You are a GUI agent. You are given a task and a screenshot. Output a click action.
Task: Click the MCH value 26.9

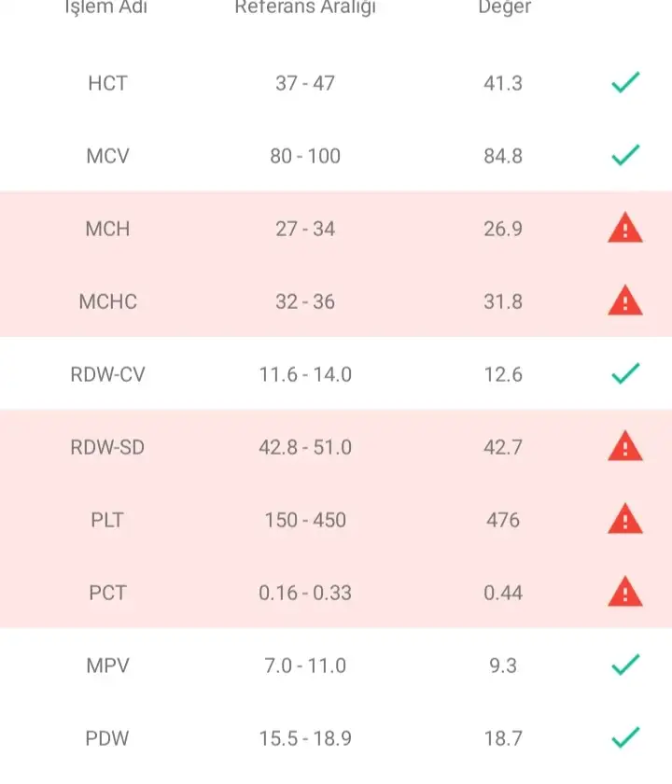[x=503, y=229]
